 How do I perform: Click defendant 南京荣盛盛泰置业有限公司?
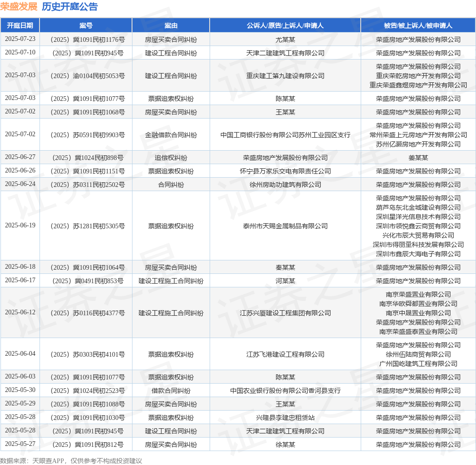pos(418,332)
